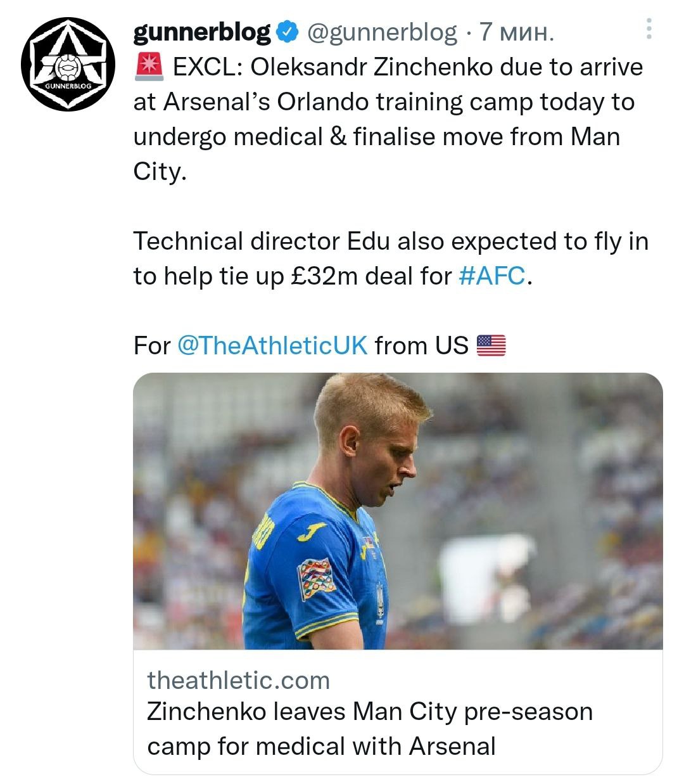Click the @gunnerblog handle
The image size is (684, 784).
click(x=382, y=32)
